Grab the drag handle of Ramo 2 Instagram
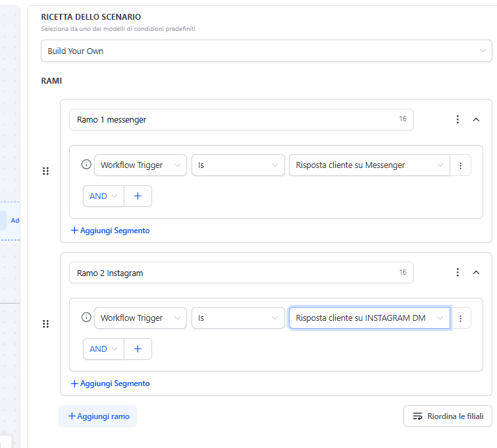Screen dimensions: 497x448 46,324
